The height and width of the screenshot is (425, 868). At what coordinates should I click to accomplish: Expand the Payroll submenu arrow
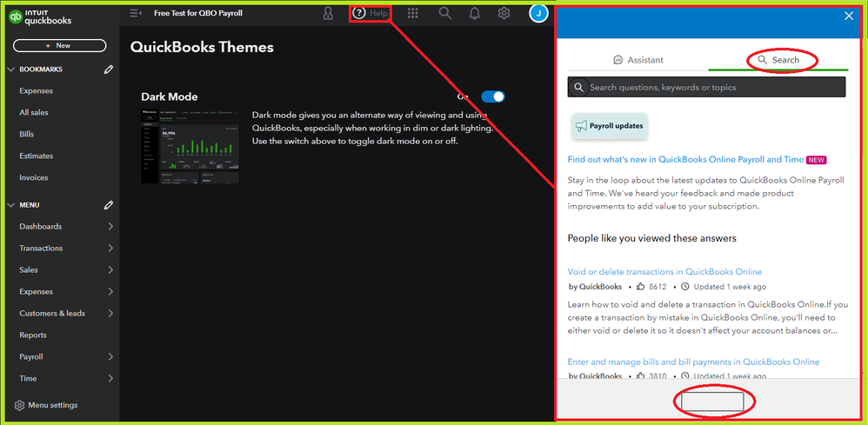(110, 356)
